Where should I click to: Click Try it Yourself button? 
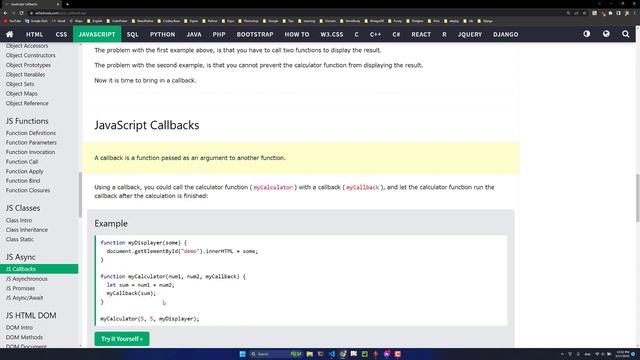tap(122, 339)
